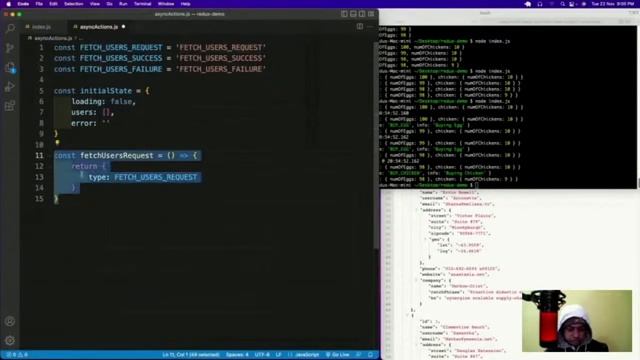Click the headphones menu bar icon

coord(540,4)
